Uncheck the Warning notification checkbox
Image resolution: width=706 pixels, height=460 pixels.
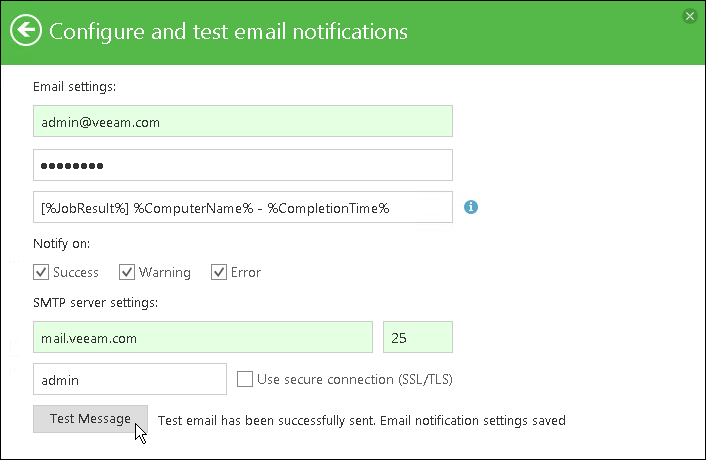(127, 272)
